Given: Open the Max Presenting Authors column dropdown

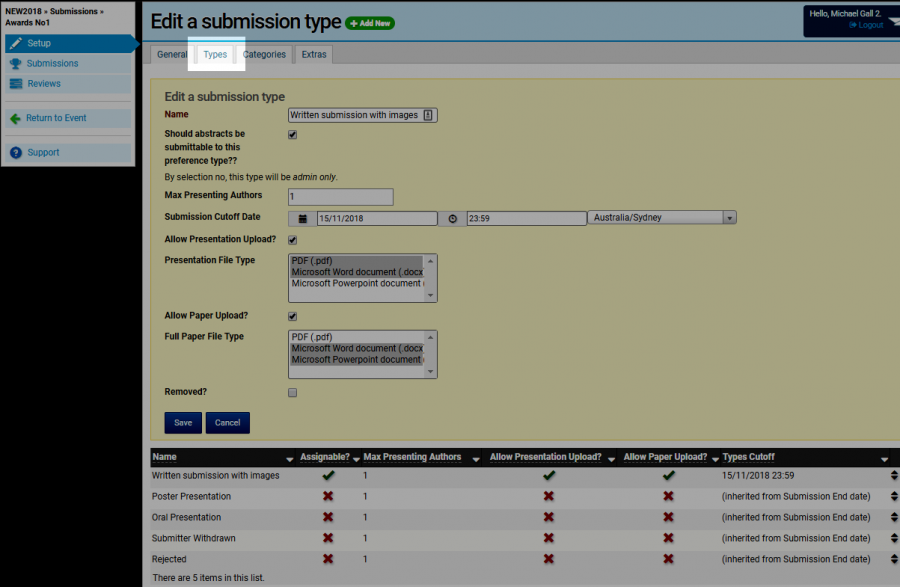Looking at the screenshot, I should click(x=476, y=459).
